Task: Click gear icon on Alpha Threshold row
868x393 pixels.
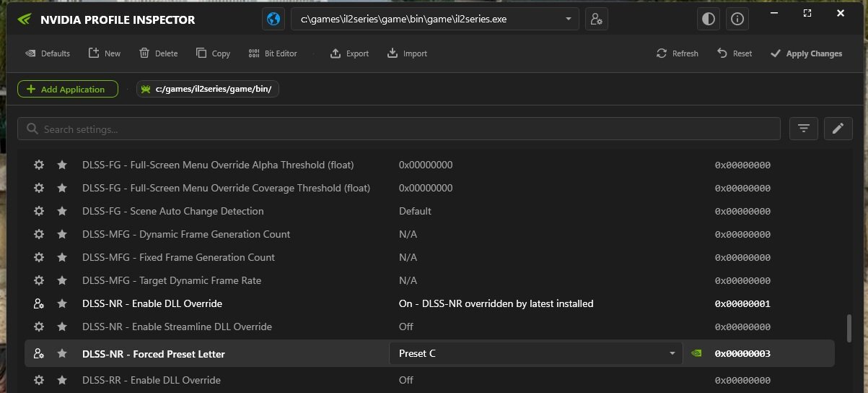Action: (x=39, y=165)
